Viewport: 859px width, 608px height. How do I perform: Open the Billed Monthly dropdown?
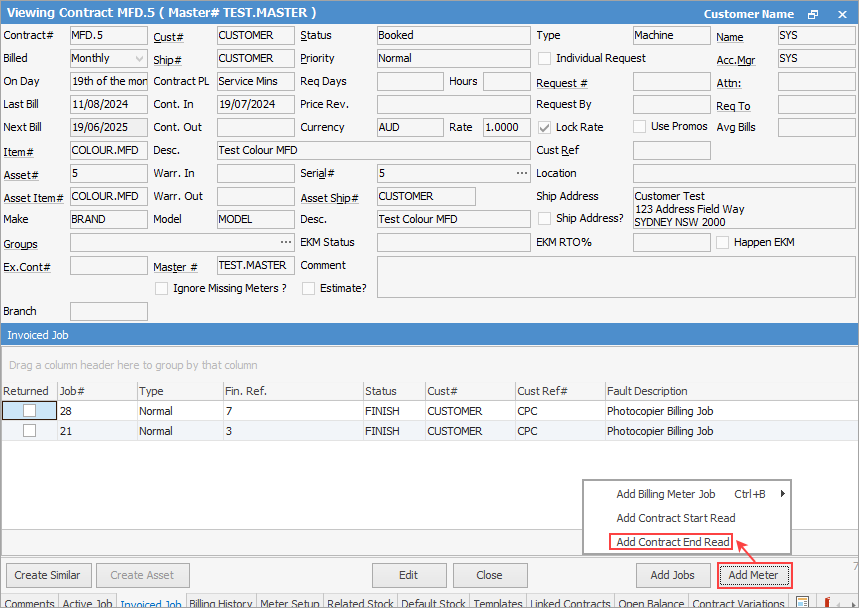[x=136, y=59]
